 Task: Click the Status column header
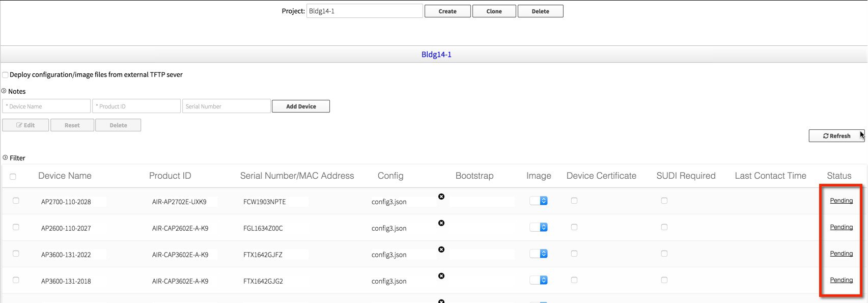tap(839, 176)
